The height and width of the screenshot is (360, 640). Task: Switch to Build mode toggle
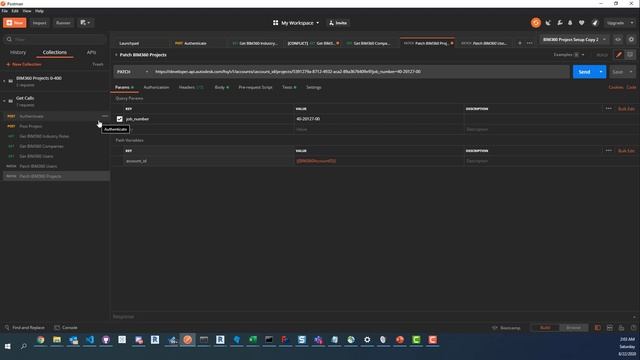[545, 328]
